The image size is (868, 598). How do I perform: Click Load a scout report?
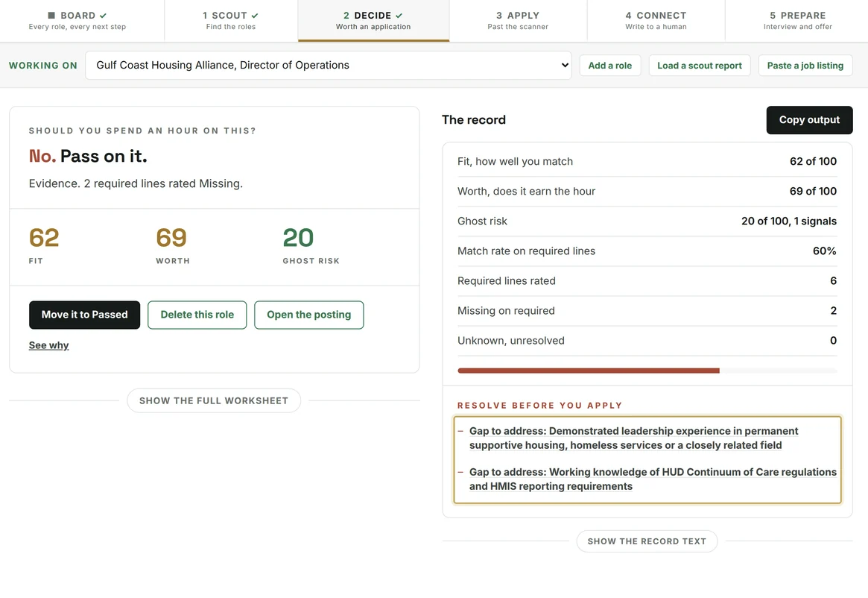pos(700,66)
